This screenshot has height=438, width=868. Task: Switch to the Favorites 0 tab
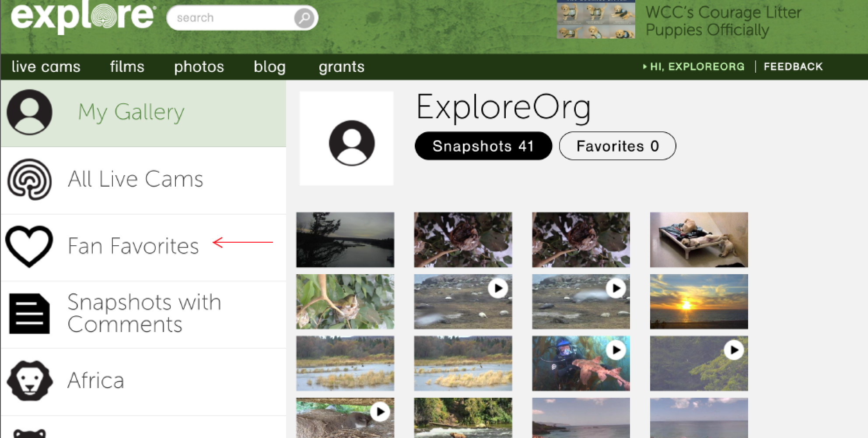pyautogui.click(x=617, y=146)
